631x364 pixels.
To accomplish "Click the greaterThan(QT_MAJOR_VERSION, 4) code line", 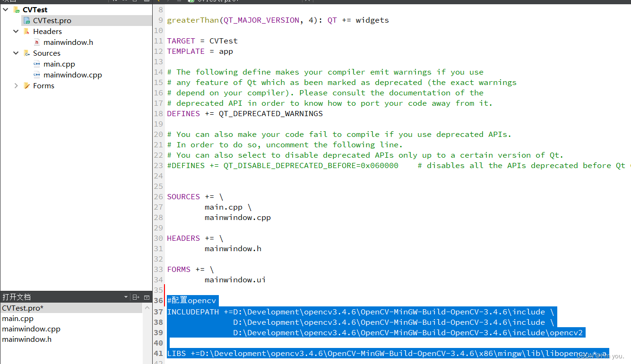I will (278, 20).
